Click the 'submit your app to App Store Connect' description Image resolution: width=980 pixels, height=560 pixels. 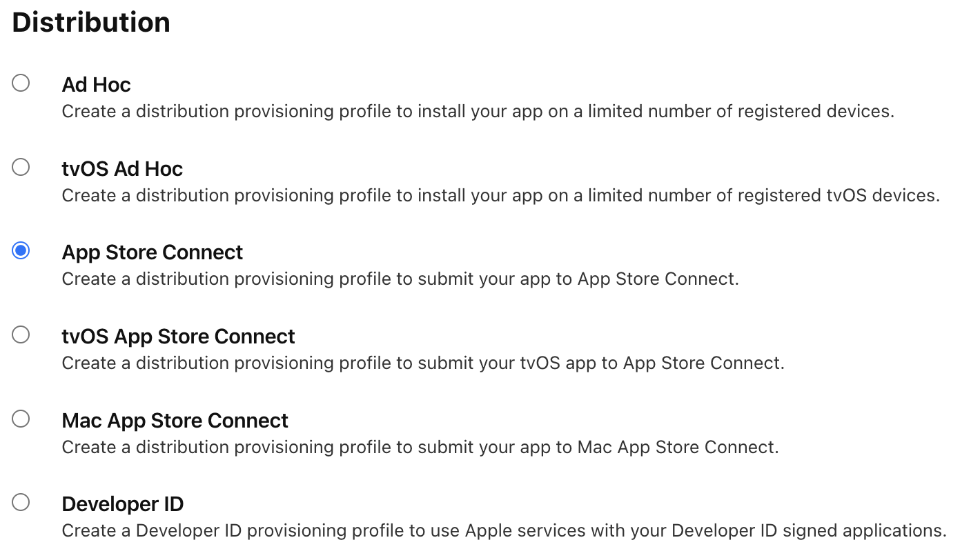pos(400,279)
